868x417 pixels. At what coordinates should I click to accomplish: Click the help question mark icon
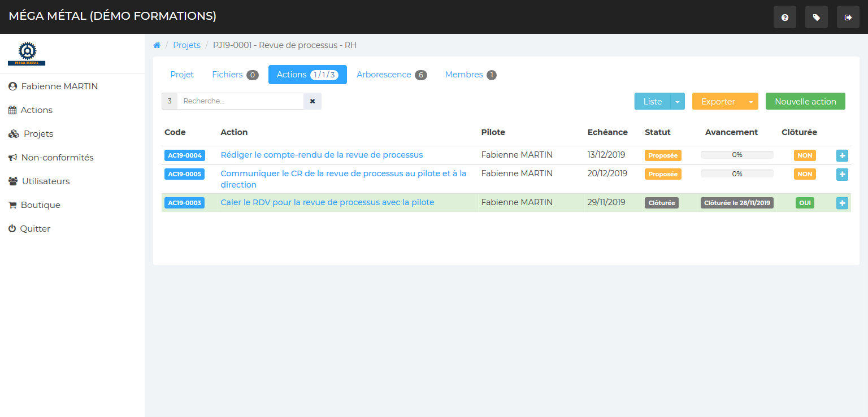click(784, 18)
